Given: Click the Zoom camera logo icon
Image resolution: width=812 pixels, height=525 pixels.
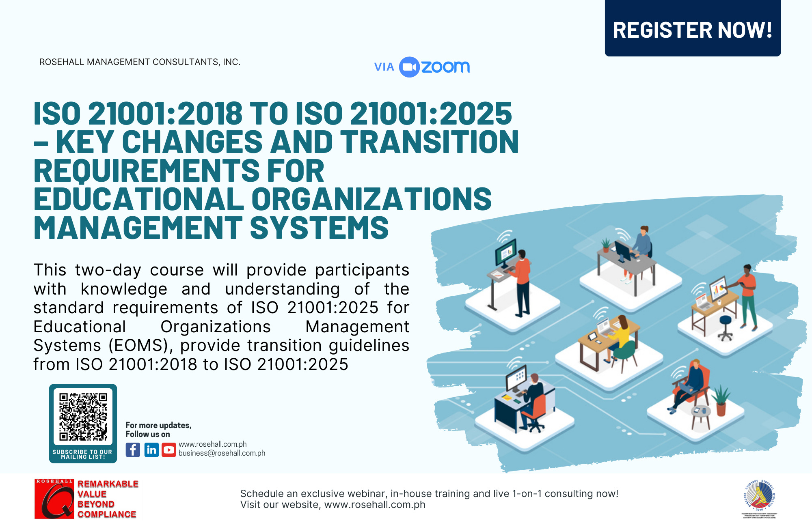Looking at the screenshot, I should (x=409, y=67).
